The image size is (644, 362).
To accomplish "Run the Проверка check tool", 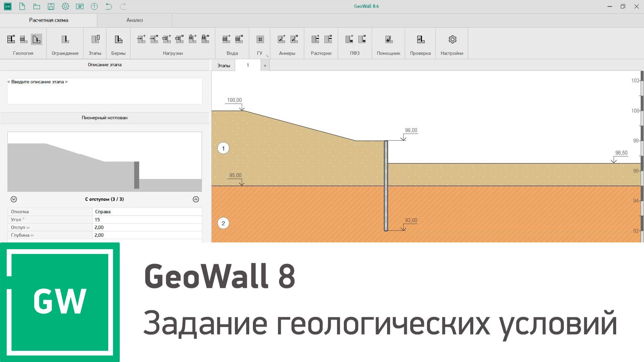I will (x=421, y=39).
